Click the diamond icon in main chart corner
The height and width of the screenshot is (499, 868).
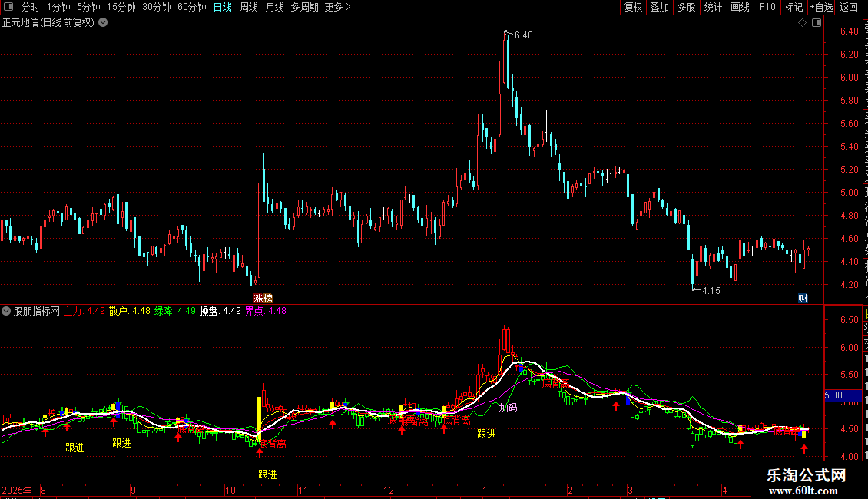pyautogui.click(x=802, y=23)
